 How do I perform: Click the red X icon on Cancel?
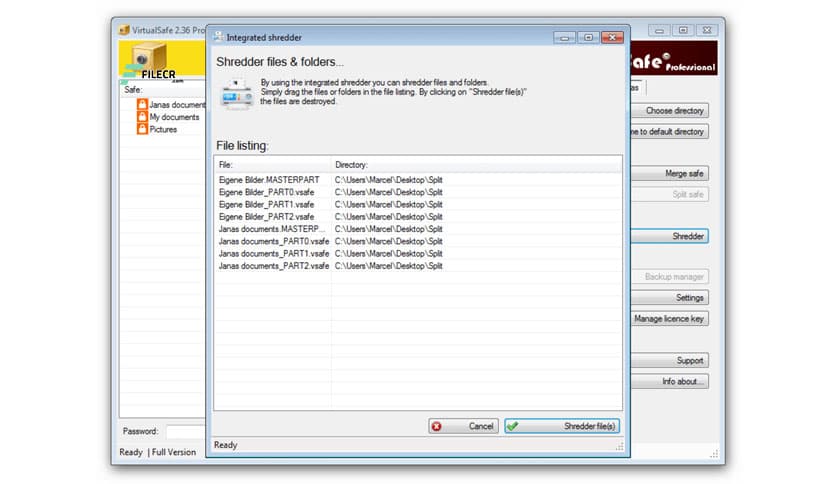click(437, 426)
